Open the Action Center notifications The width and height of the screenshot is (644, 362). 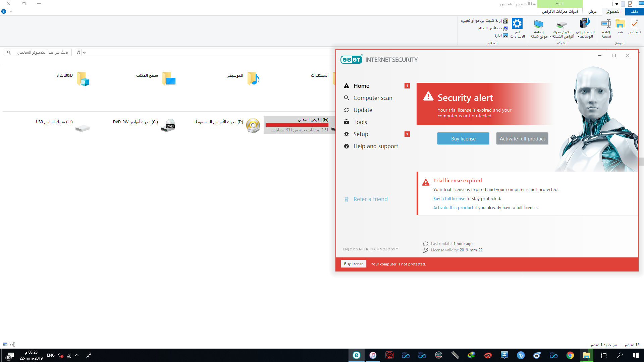[x=9, y=356]
